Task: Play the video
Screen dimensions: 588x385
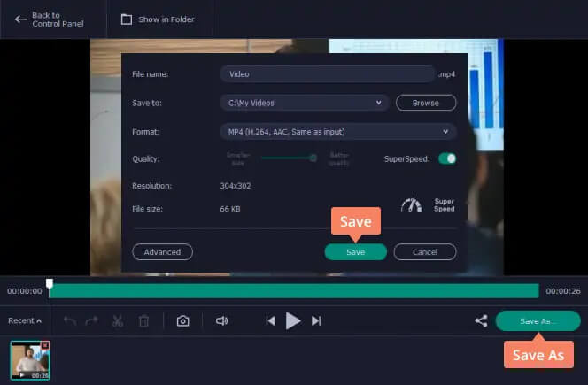Action: (293, 321)
